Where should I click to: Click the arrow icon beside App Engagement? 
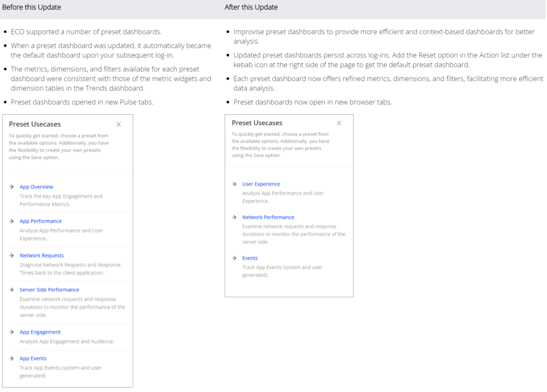[x=12, y=332]
